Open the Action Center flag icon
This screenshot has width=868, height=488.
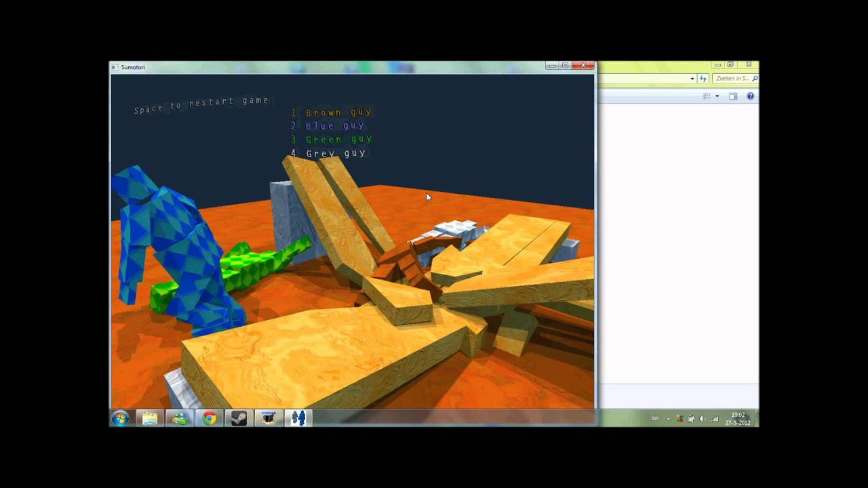pos(680,419)
